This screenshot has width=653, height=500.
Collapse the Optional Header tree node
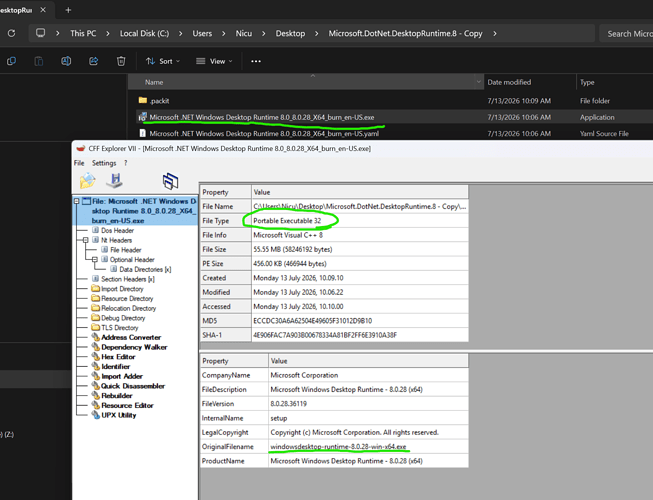tap(95, 259)
